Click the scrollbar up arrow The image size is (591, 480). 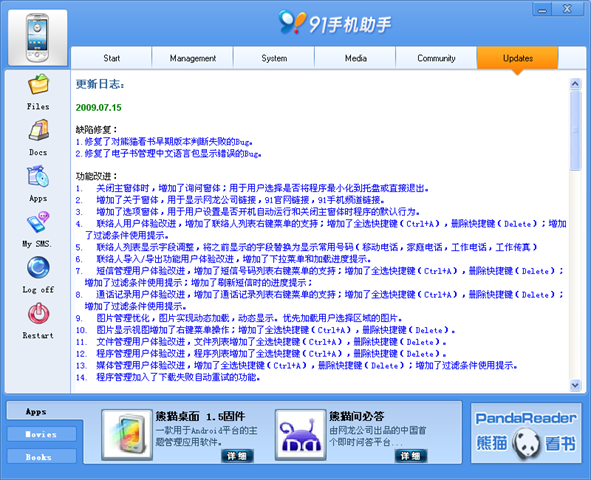point(575,83)
